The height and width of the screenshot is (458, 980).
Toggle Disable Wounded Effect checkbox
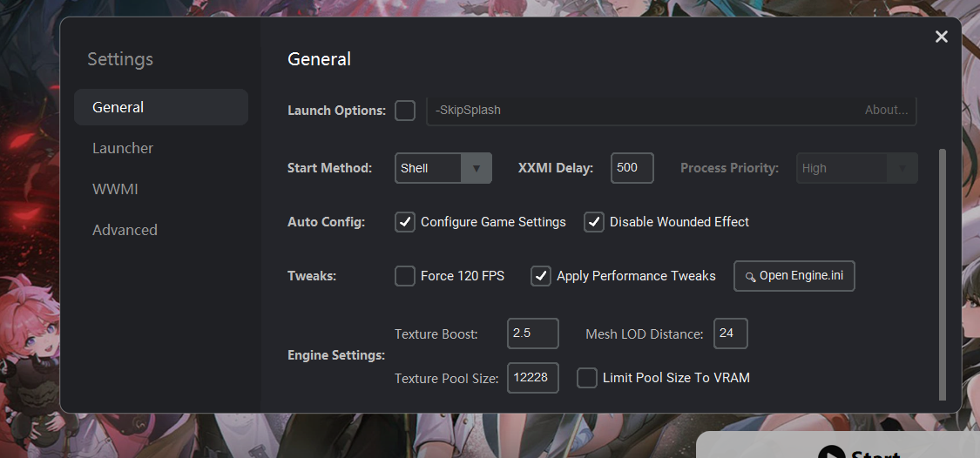(594, 222)
